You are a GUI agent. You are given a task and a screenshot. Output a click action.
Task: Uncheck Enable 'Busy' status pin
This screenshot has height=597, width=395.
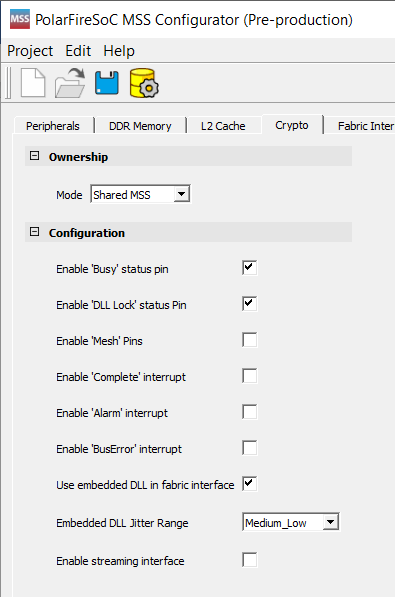pos(249,268)
